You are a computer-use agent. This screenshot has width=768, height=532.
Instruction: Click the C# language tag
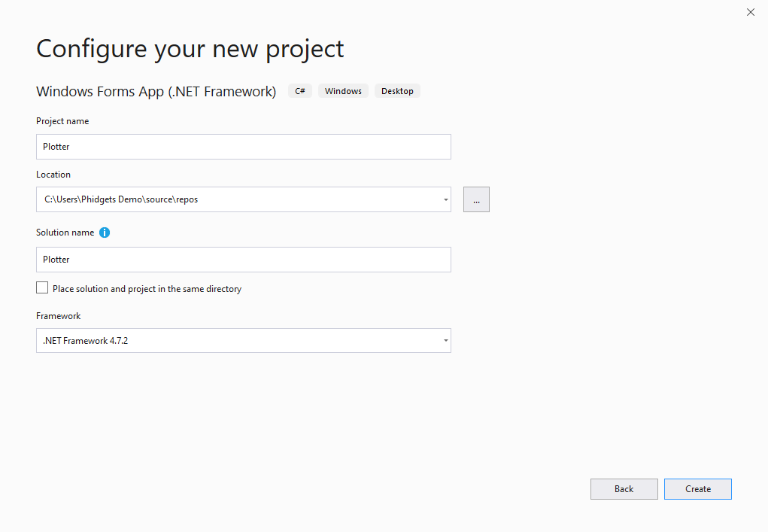coord(299,91)
